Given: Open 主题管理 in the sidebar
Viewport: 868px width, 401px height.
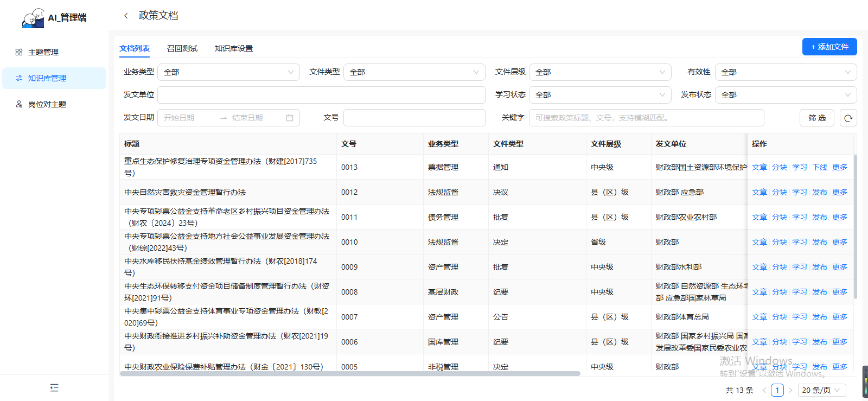Looking at the screenshot, I should pos(43,52).
